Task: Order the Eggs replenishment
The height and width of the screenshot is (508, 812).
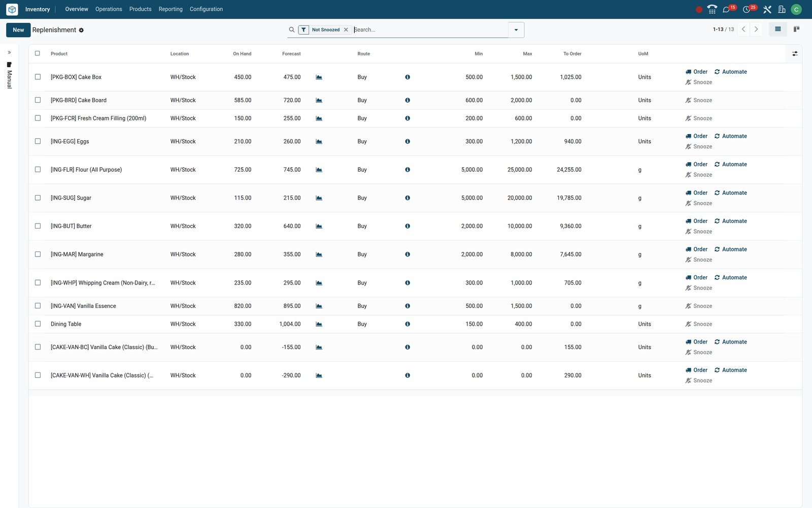Action: pyautogui.click(x=696, y=136)
